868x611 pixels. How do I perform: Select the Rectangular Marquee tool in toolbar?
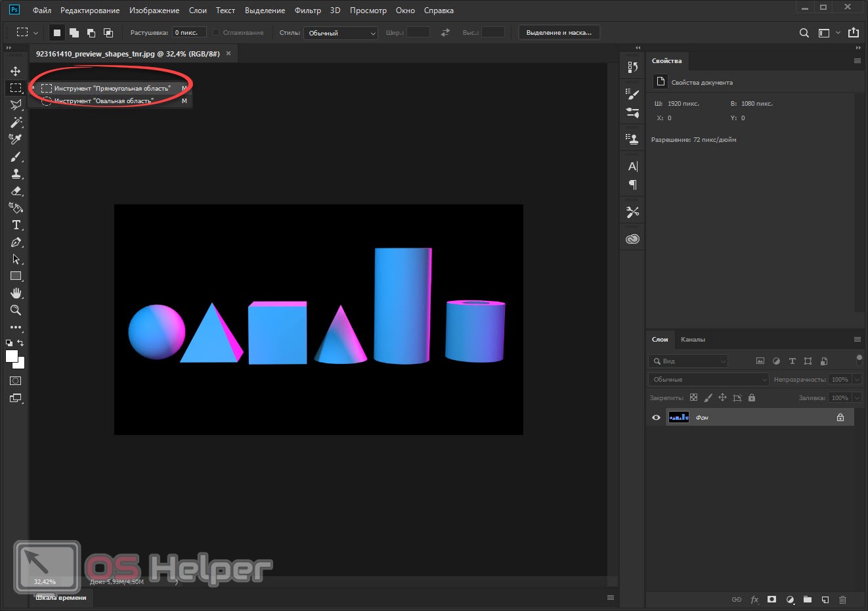click(16, 88)
